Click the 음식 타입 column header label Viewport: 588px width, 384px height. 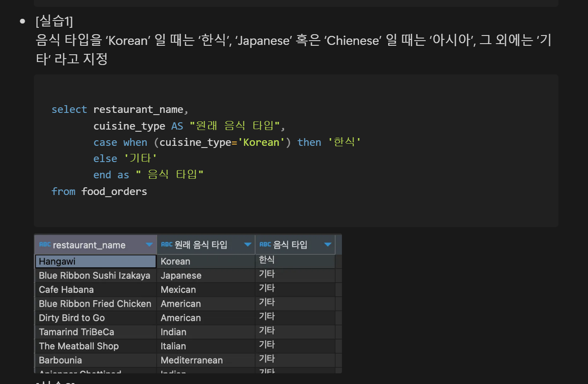click(x=290, y=245)
